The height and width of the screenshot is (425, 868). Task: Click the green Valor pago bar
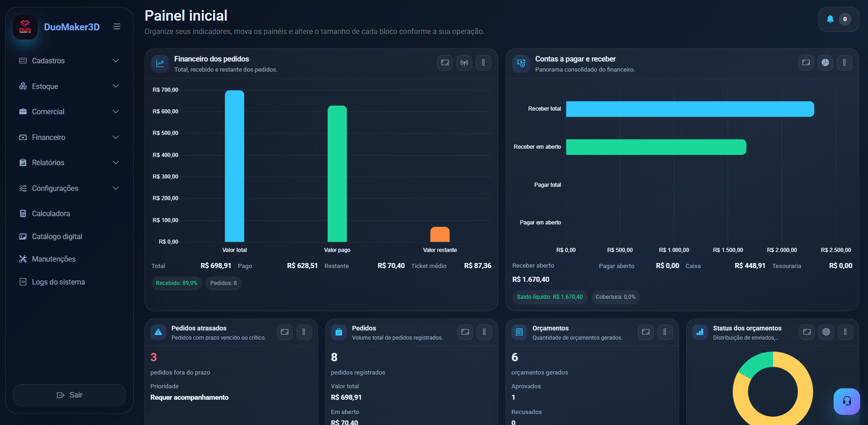(337, 173)
